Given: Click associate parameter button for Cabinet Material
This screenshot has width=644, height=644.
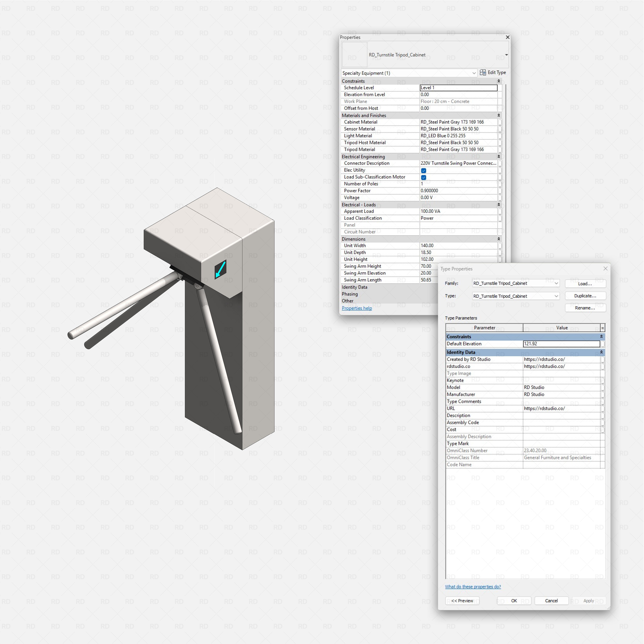Looking at the screenshot, I should pos(500,122).
